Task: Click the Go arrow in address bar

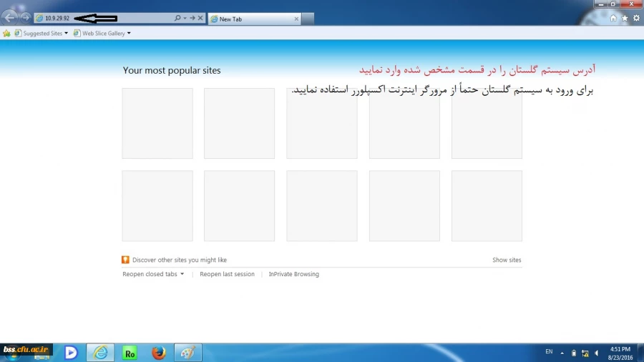Action: (x=192, y=18)
